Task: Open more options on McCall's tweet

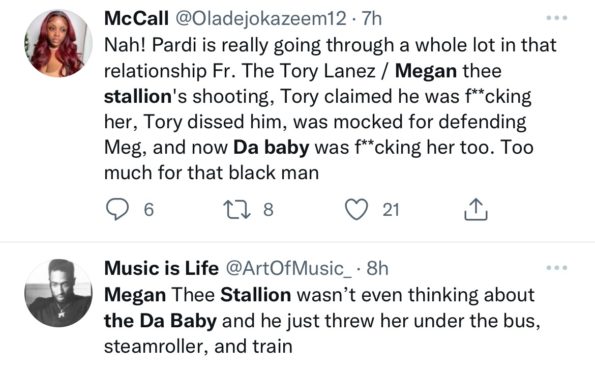Action: click(x=557, y=18)
